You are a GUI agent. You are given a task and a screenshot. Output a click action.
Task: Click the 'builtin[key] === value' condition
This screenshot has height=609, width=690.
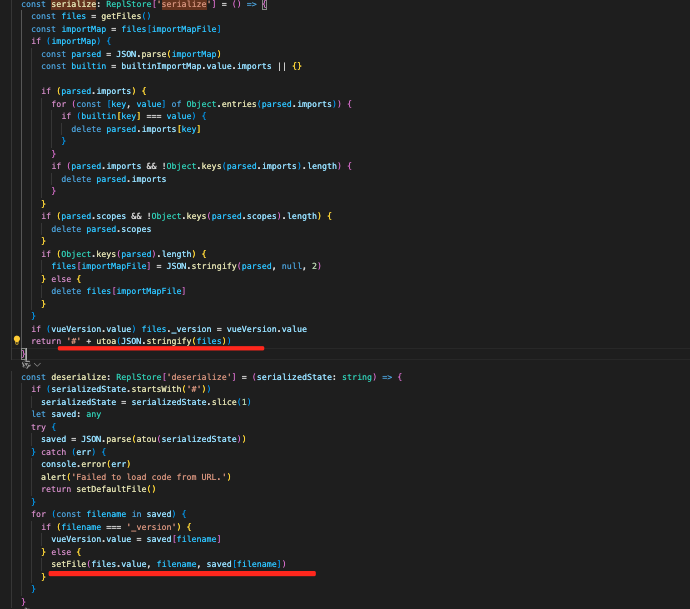tap(136, 116)
